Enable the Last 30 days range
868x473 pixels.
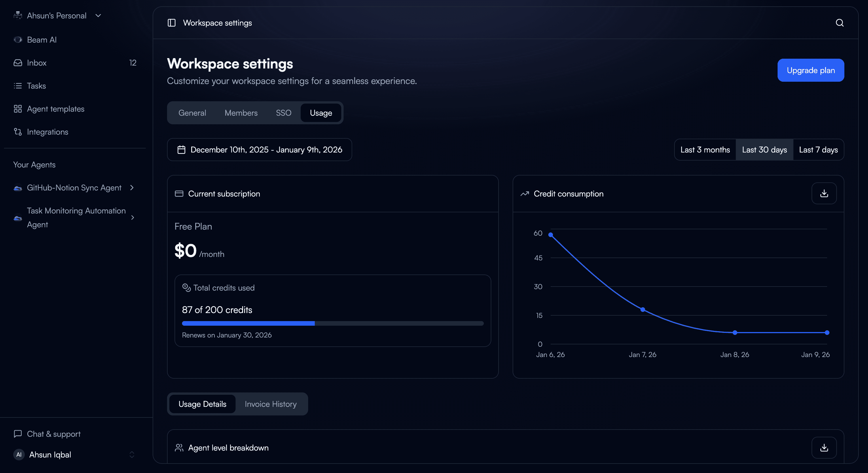764,150
